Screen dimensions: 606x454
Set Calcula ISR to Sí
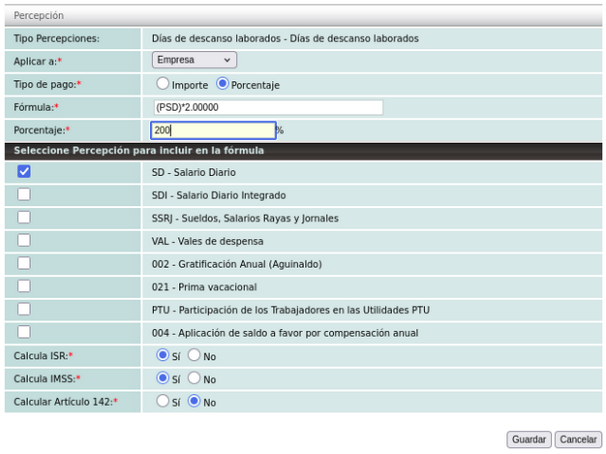tap(162, 355)
